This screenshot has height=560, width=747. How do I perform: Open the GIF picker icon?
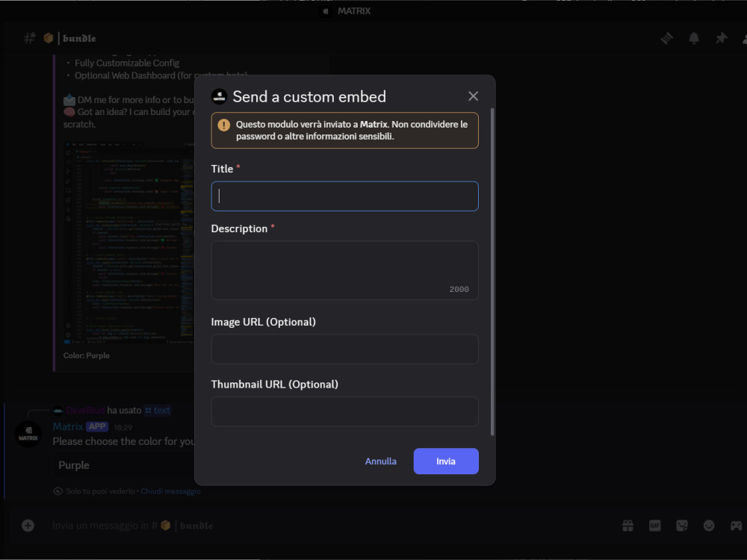[x=654, y=525]
